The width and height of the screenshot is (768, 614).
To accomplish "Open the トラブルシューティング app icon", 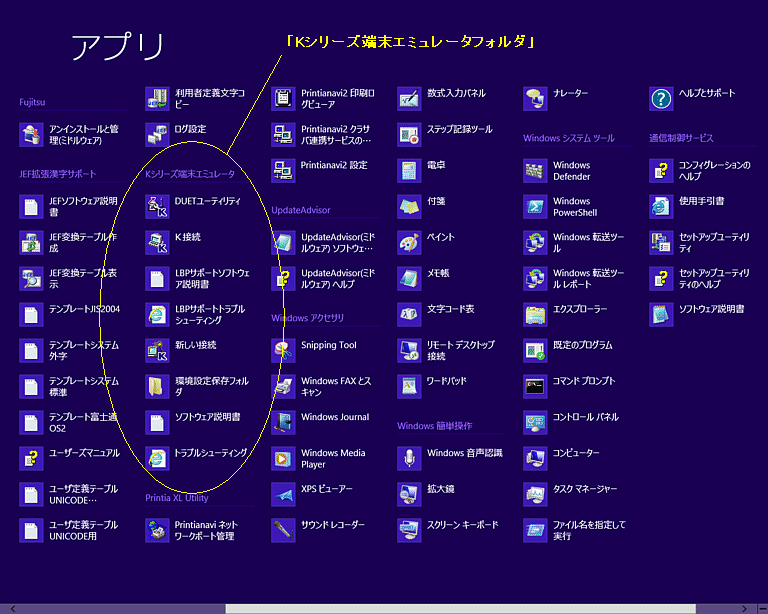I will (x=157, y=458).
